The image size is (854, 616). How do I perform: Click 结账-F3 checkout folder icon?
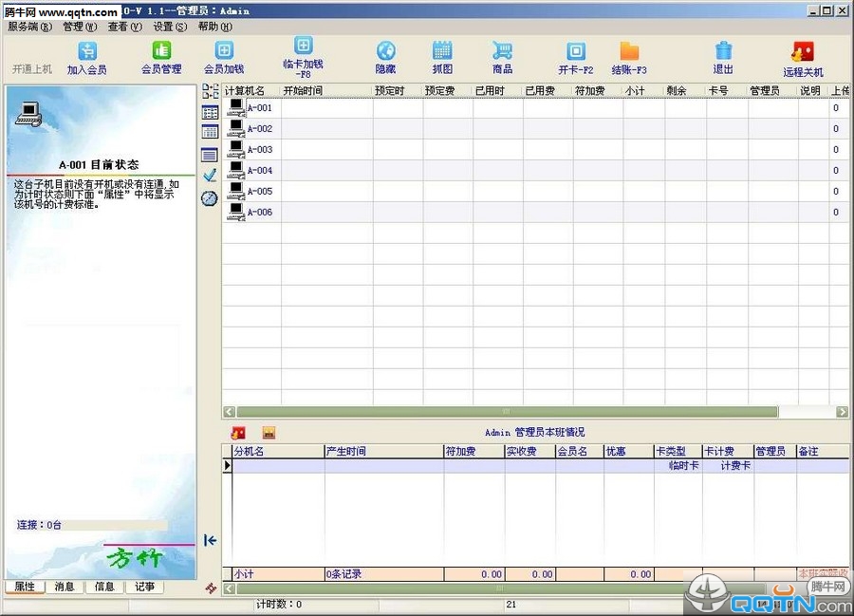pos(629,52)
